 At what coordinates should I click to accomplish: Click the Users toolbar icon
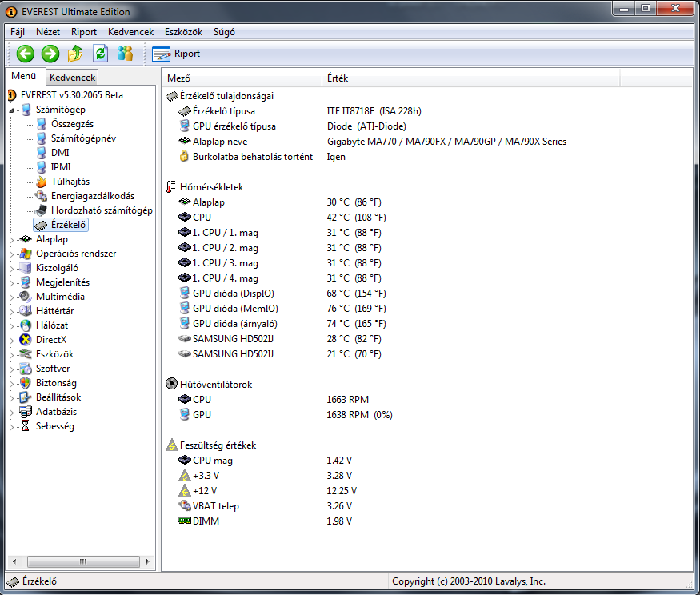(x=126, y=53)
